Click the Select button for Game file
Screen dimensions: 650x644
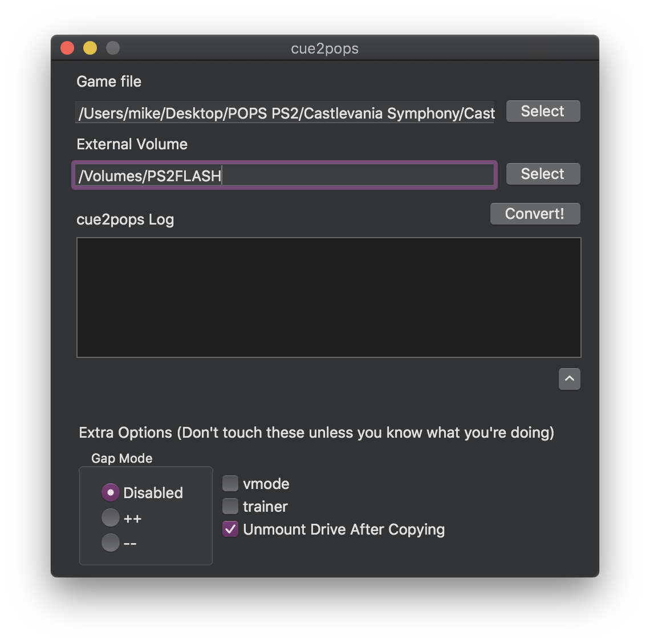(543, 111)
